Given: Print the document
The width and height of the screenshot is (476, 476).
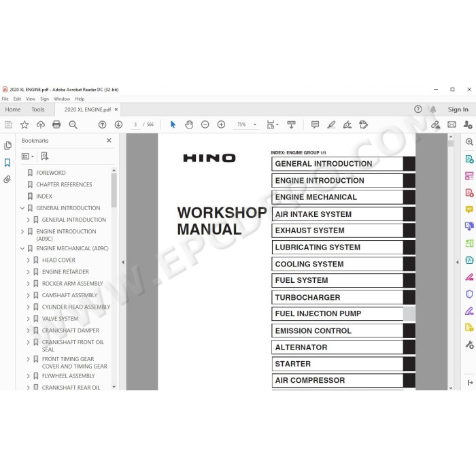Looking at the screenshot, I should point(56,124).
